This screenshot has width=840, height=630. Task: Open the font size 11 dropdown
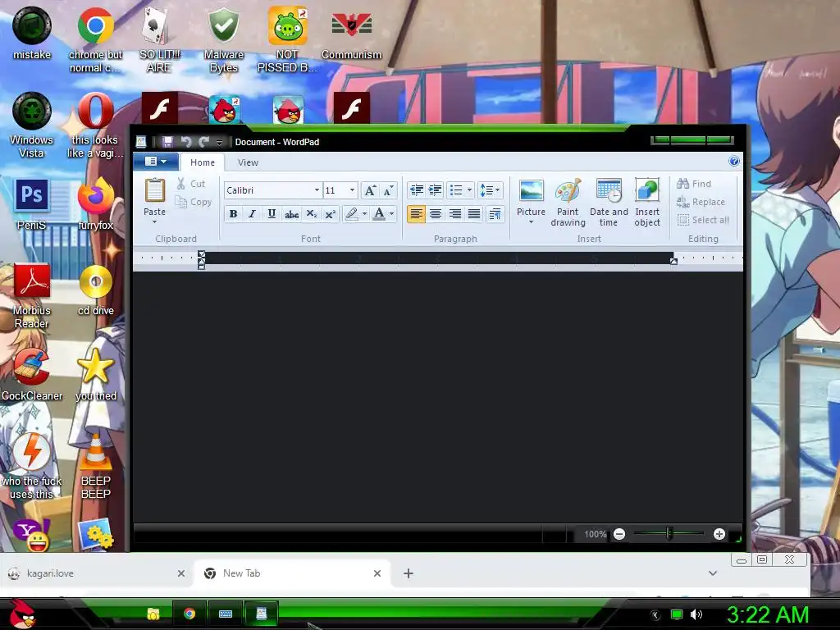click(352, 190)
